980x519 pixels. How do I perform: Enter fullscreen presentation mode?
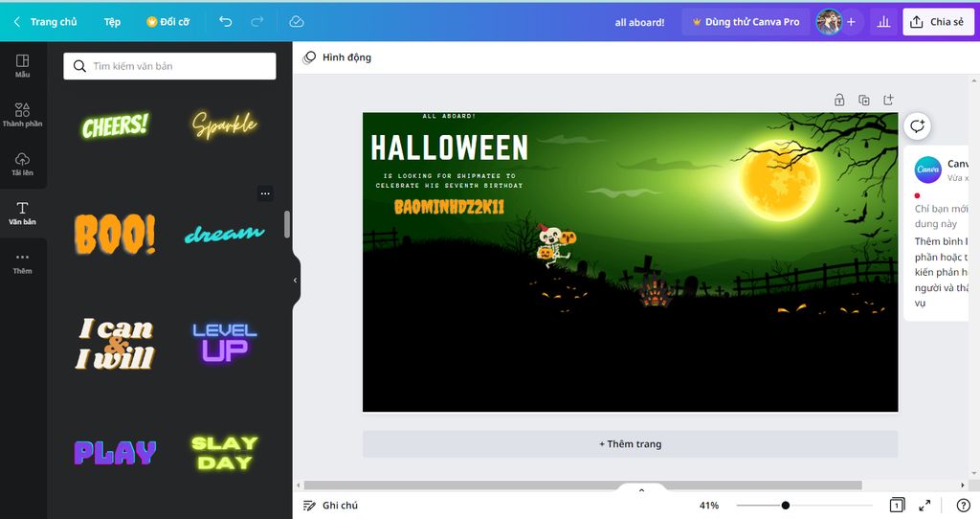(x=924, y=506)
